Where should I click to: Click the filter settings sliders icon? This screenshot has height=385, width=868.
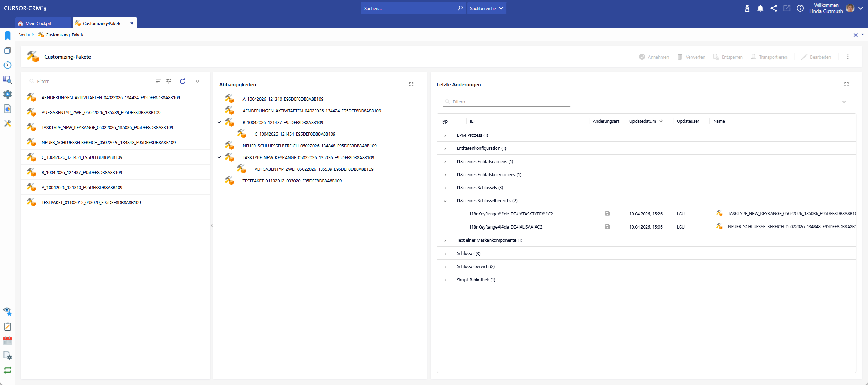[169, 81]
